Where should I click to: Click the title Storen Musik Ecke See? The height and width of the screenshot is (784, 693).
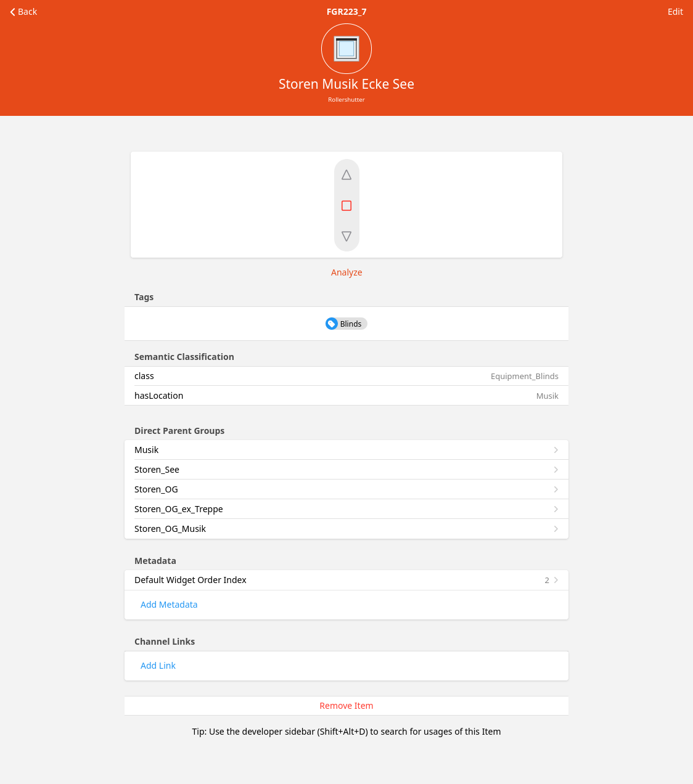[346, 84]
